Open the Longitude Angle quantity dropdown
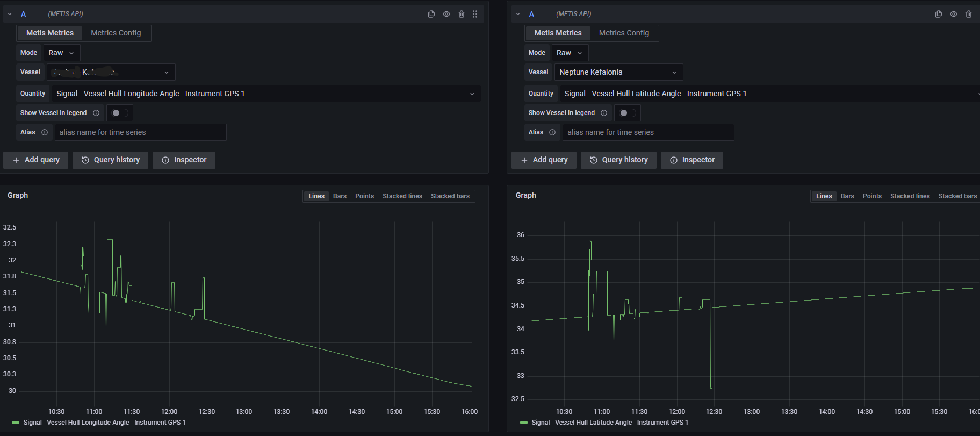This screenshot has width=980, height=436. point(265,94)
